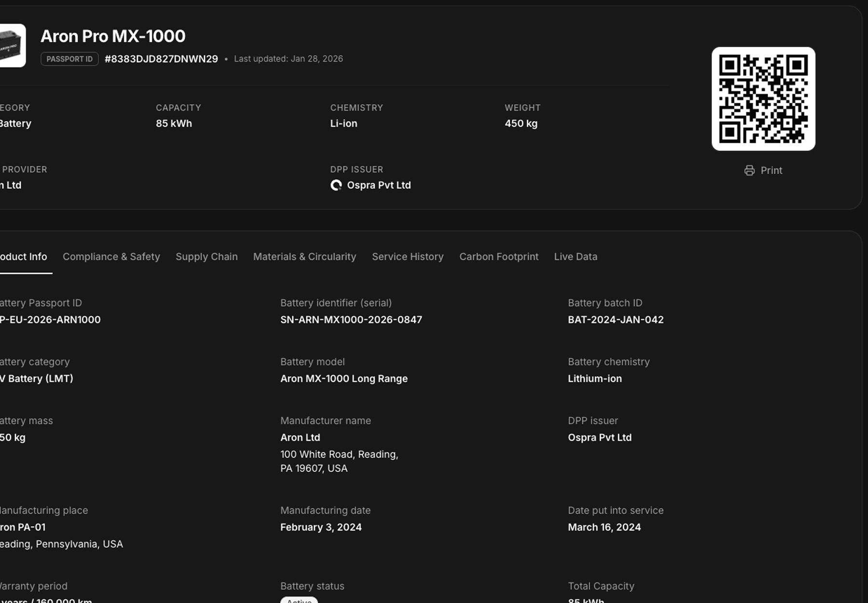This screenshot has width=868, height=603.
Task: Click the QR code image
Action: point(763,98)
